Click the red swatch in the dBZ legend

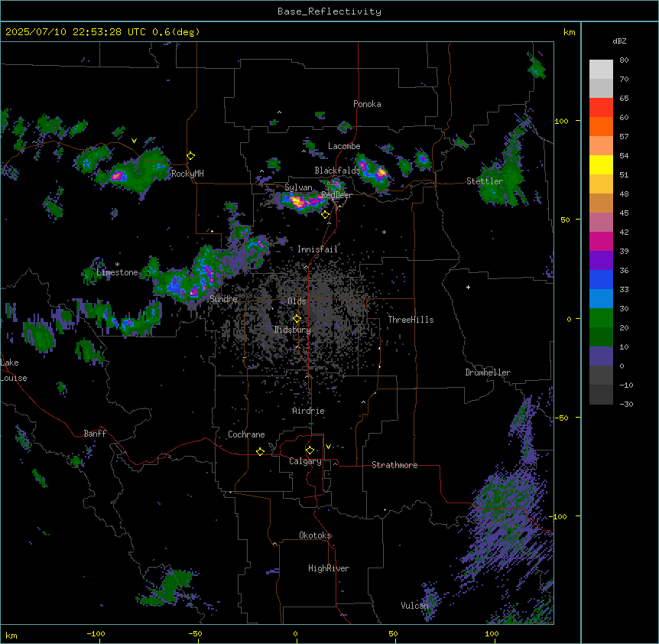click(x=601, y=108)
